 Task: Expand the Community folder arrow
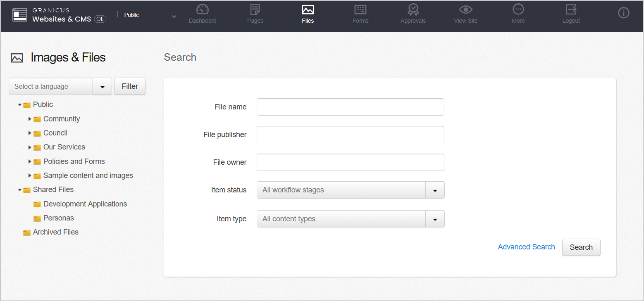tap(30, 119)
